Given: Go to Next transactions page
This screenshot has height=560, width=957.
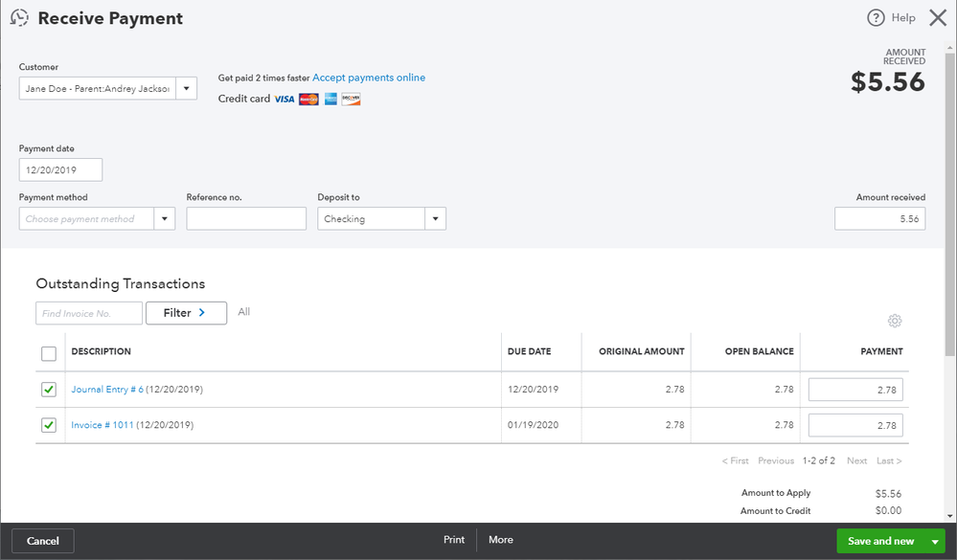Looking at the screenshot, I should (x=857, y=460).
